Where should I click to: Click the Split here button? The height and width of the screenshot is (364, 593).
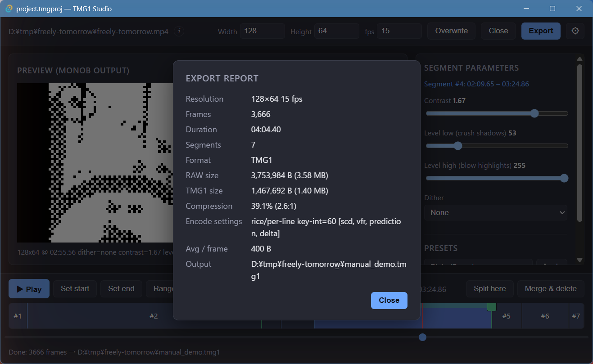[490, 289]
